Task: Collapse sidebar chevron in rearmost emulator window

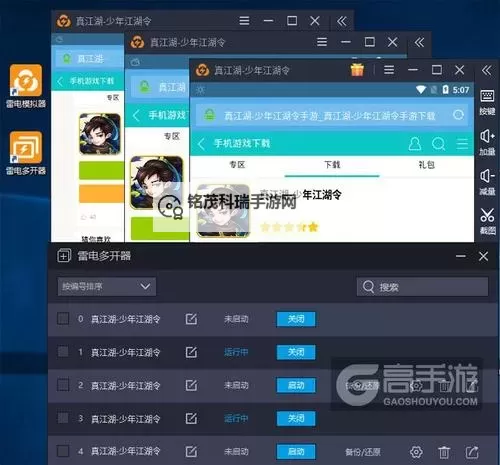Action: click(342, 21)
